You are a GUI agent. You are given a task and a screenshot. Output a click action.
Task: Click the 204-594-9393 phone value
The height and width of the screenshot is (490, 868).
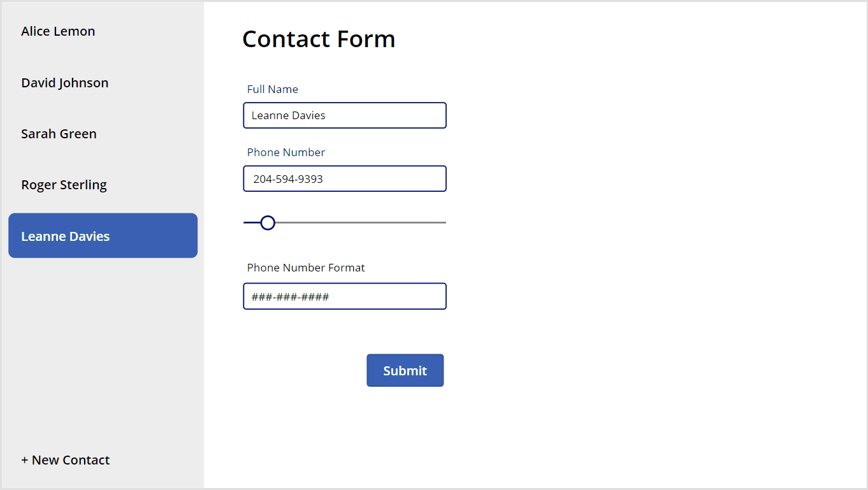pyautogui.click(x=286, y=179)
